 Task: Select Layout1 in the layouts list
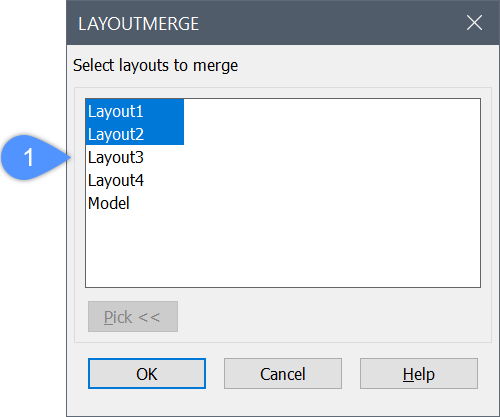pos(115,111)
